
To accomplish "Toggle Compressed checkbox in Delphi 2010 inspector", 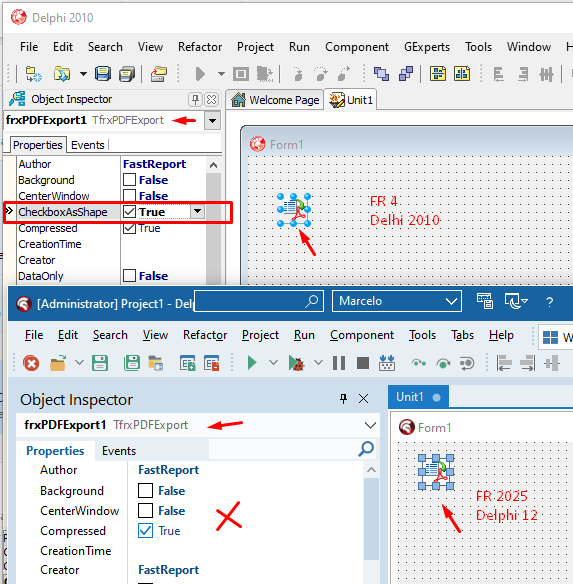I will pyautogui.click(x=129, y=228).
